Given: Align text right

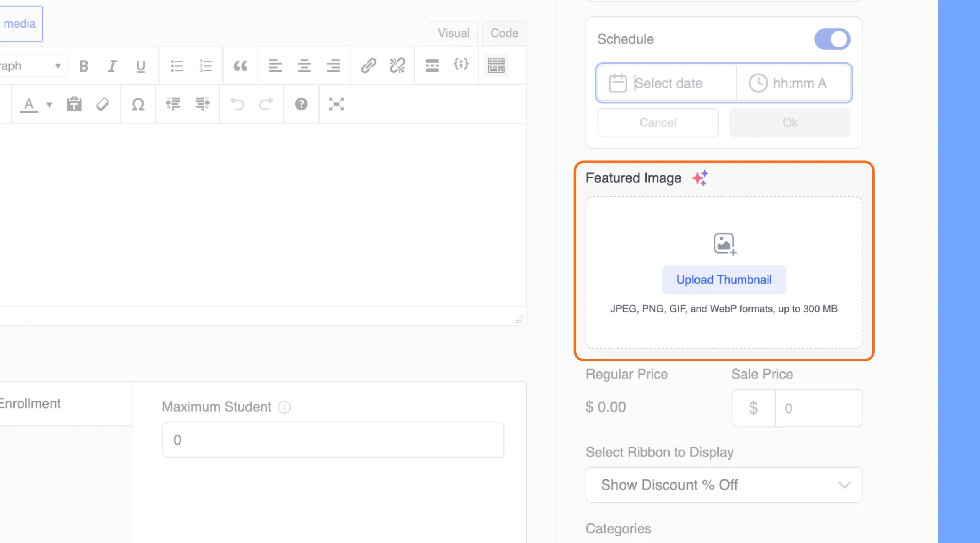Looking at the screenshot, I should [x=333, y=66].
